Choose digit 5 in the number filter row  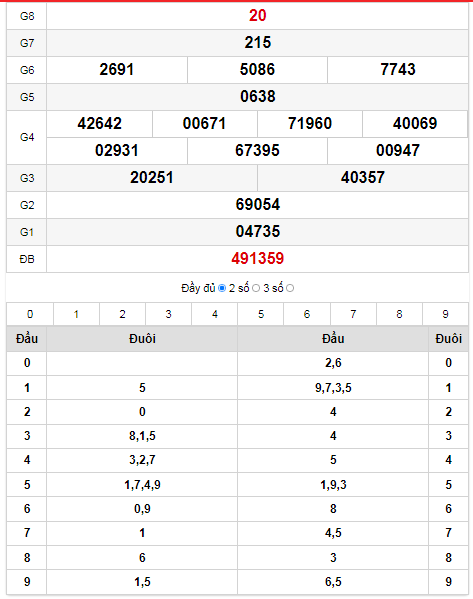point(261,314)
